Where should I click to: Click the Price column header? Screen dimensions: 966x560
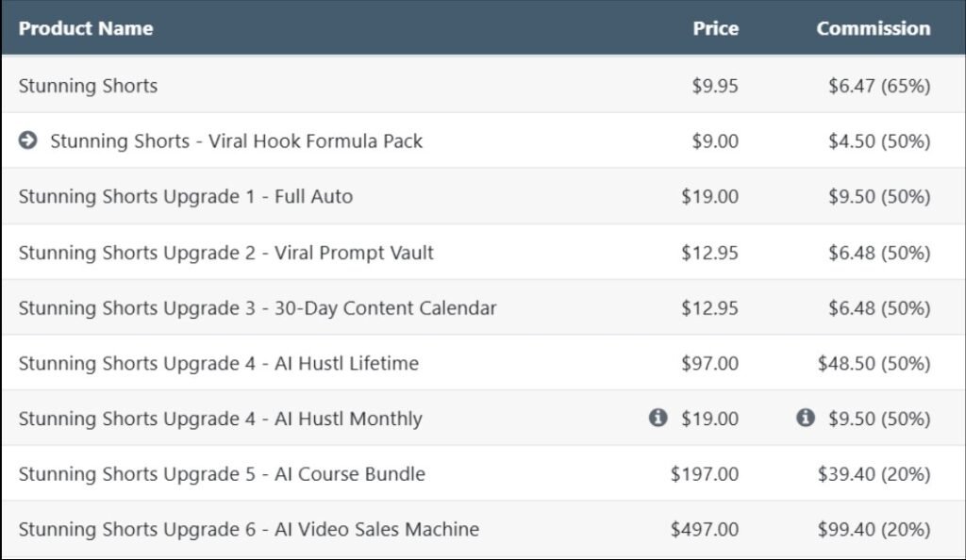[715, 28]
